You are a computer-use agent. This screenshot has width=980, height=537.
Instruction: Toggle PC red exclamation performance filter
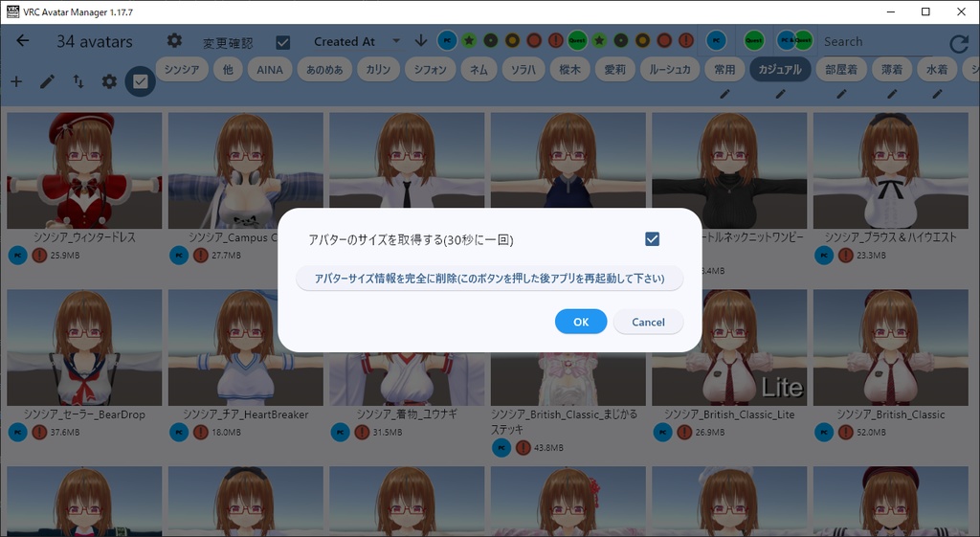555,41
